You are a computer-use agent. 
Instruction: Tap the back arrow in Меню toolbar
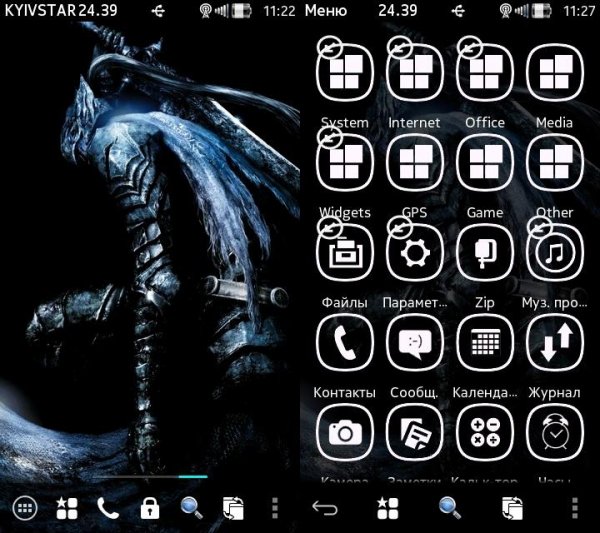coord(324,508)
